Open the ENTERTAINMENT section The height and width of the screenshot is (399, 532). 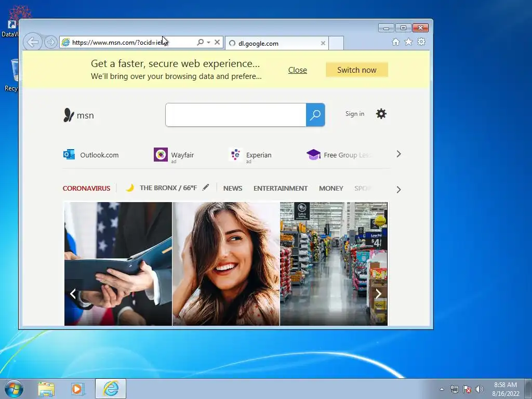pyautogui.click(x=280, y=188)
